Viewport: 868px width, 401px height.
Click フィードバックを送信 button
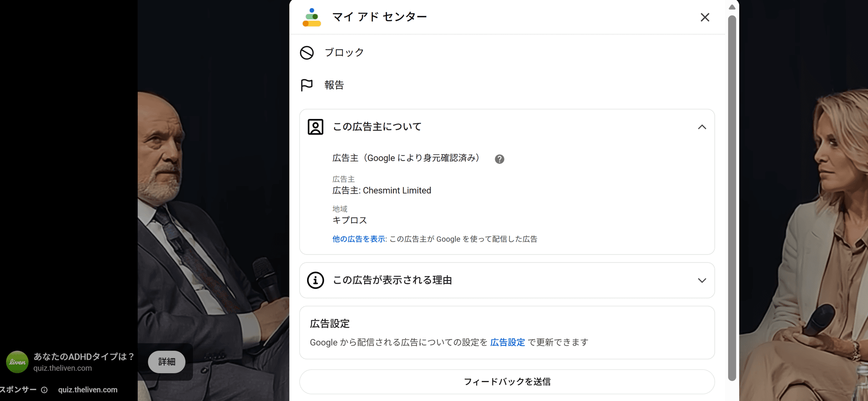[507, 382]
